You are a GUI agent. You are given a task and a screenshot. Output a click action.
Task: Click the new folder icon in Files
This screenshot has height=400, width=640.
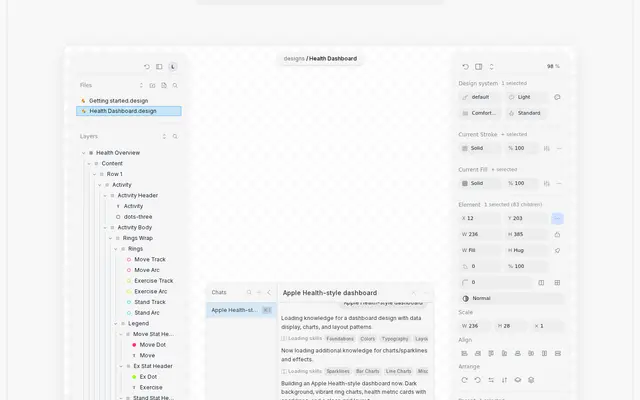click(x=152, y=85)
